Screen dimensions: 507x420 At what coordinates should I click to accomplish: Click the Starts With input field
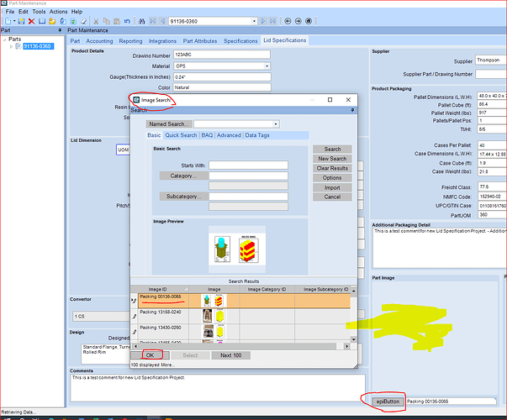point(248,165)
